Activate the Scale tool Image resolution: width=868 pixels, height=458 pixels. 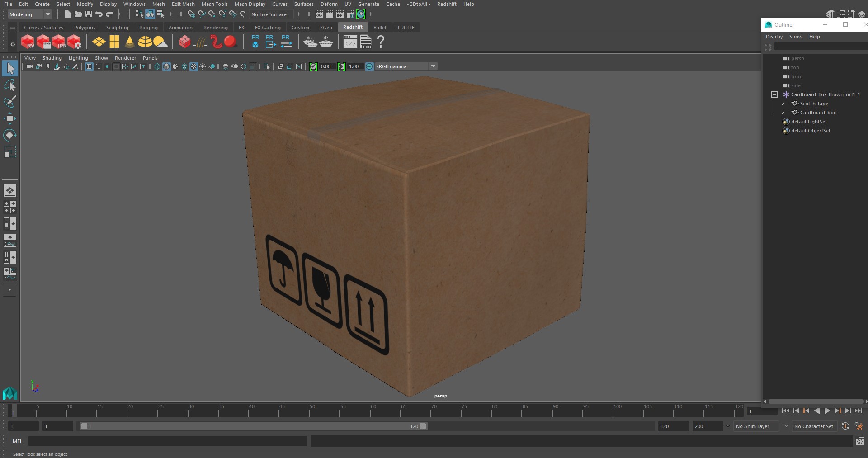9,152
